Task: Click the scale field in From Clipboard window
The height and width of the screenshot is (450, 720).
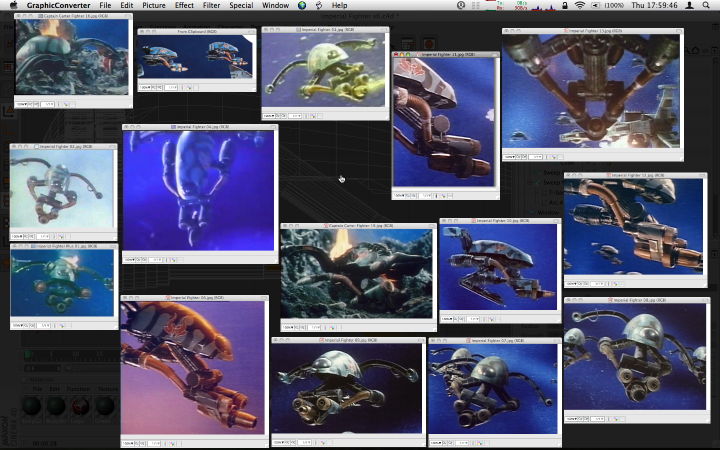Action: coord(171,87)
